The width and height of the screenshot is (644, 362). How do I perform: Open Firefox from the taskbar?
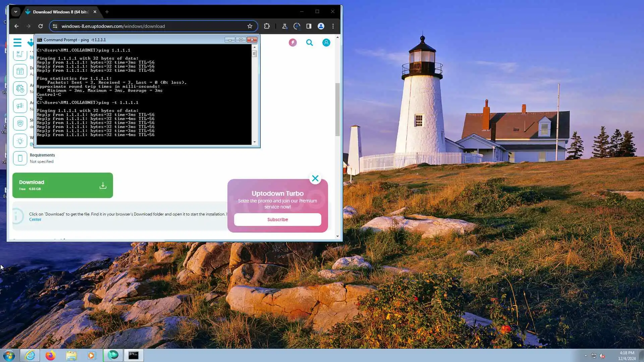(x=51, y=355)
